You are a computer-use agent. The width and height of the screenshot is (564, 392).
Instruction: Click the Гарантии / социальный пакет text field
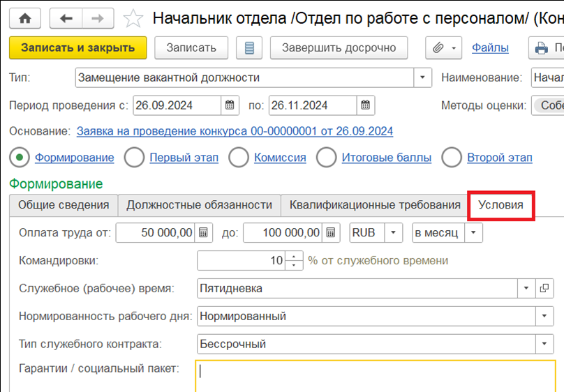(376, 375)
